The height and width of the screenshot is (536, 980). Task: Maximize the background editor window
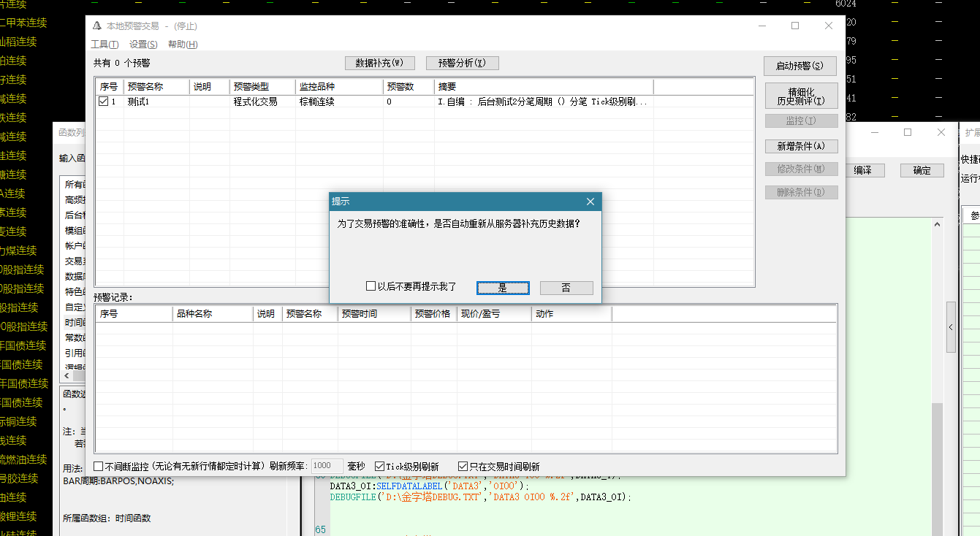pyautogui.click(x=908, y=132)
